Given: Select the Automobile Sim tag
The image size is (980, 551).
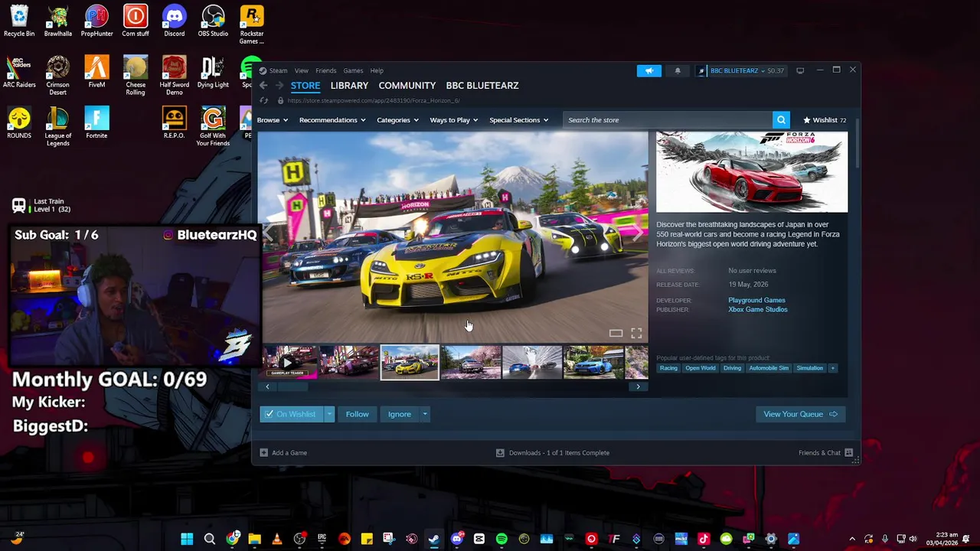Looking at the screenshot, I should [x=769, y=368].
